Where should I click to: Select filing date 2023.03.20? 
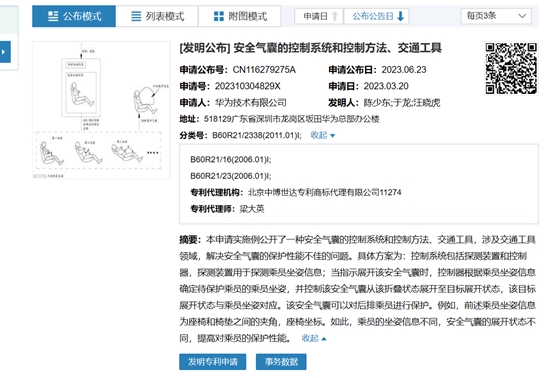pos(386,86)
